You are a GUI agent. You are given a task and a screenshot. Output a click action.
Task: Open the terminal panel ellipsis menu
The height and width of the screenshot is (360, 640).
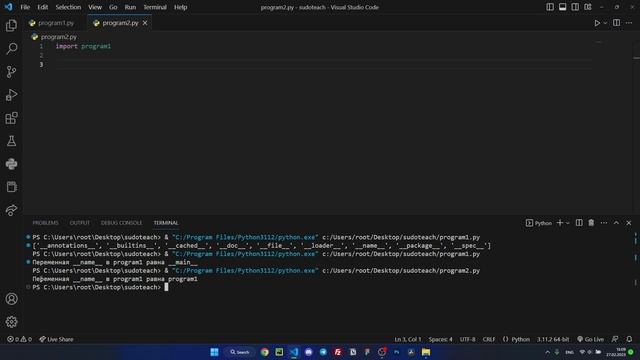tap(604, 223)
